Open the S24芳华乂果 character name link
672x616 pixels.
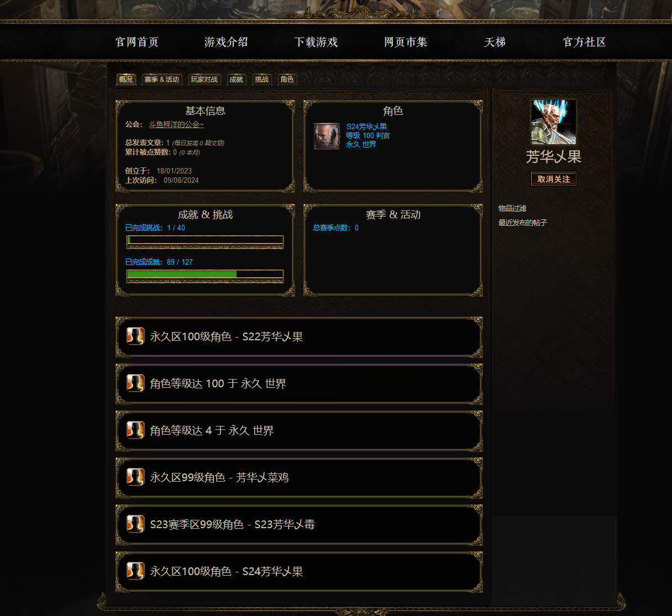(x=366, y=127)
